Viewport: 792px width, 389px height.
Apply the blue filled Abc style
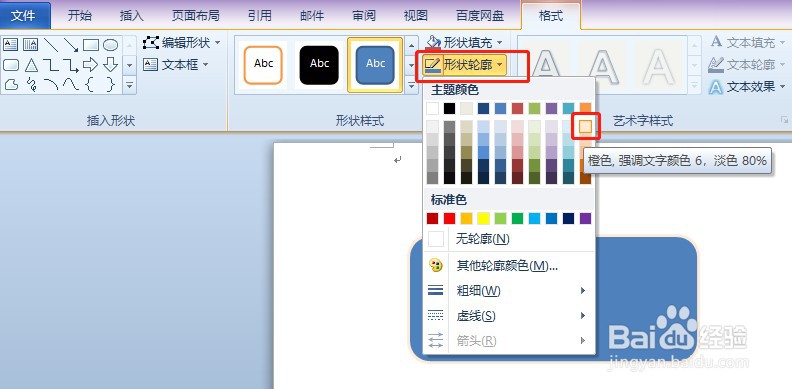[x=375, y=65]
